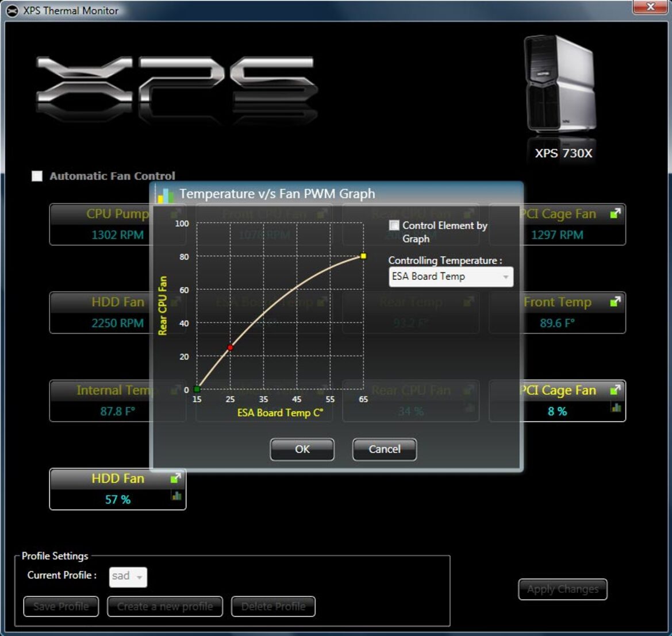
Task: Click the pop-out icon on the Front Temp card
Action: click(616, 302)
